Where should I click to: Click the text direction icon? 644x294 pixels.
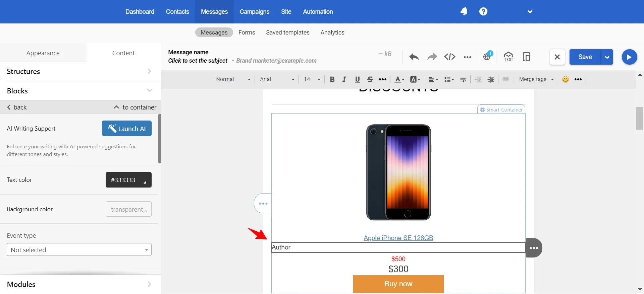click(x=463, y=79)
